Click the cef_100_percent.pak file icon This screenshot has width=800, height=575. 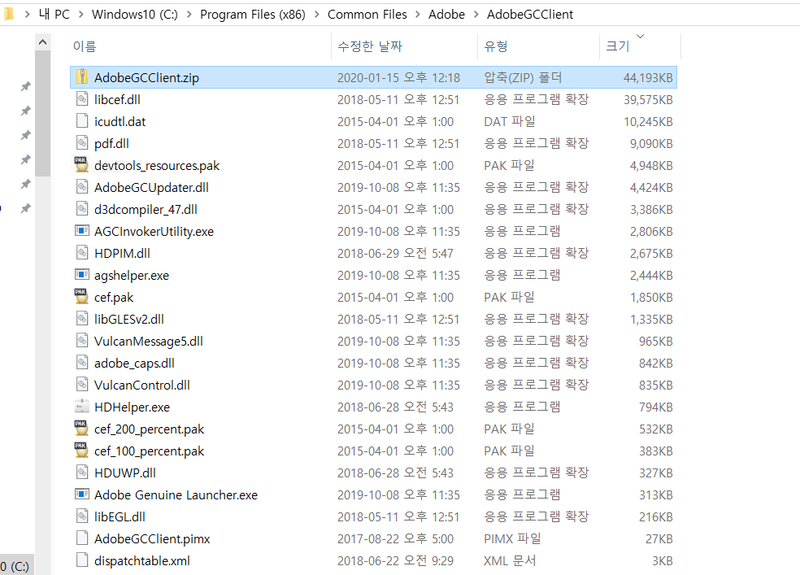click(x=81, y=450)
